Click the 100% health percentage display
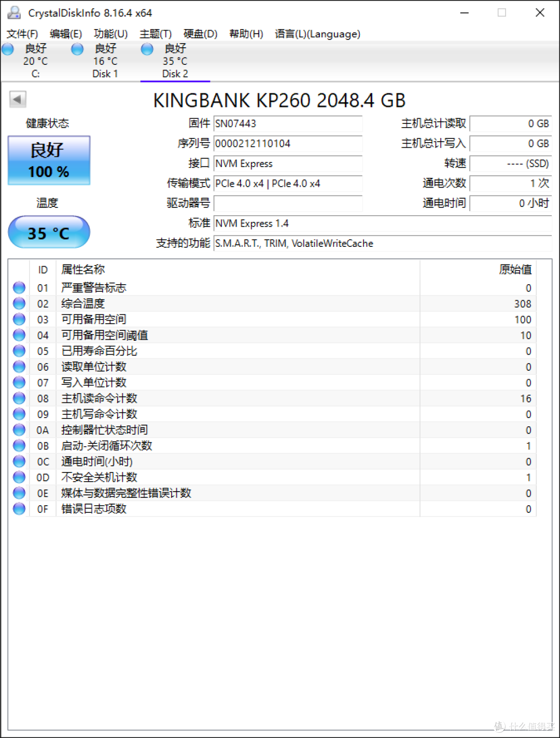This screenshot has height=738, width=560. (49, 171)
